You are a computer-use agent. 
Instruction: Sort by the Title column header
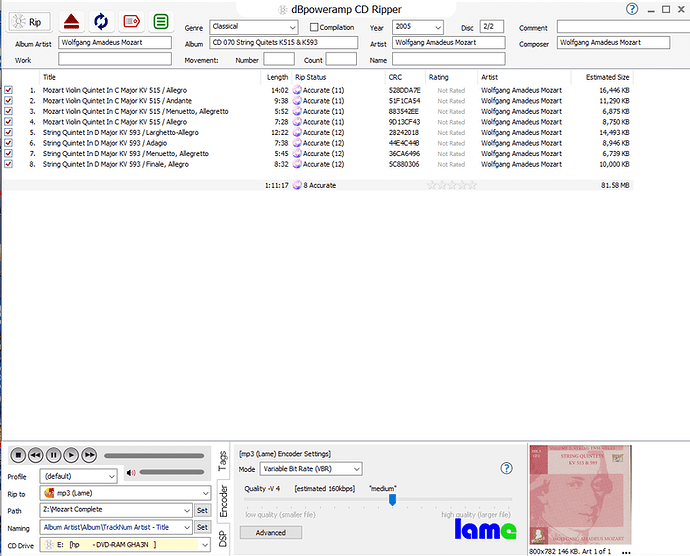coord(150,77)
